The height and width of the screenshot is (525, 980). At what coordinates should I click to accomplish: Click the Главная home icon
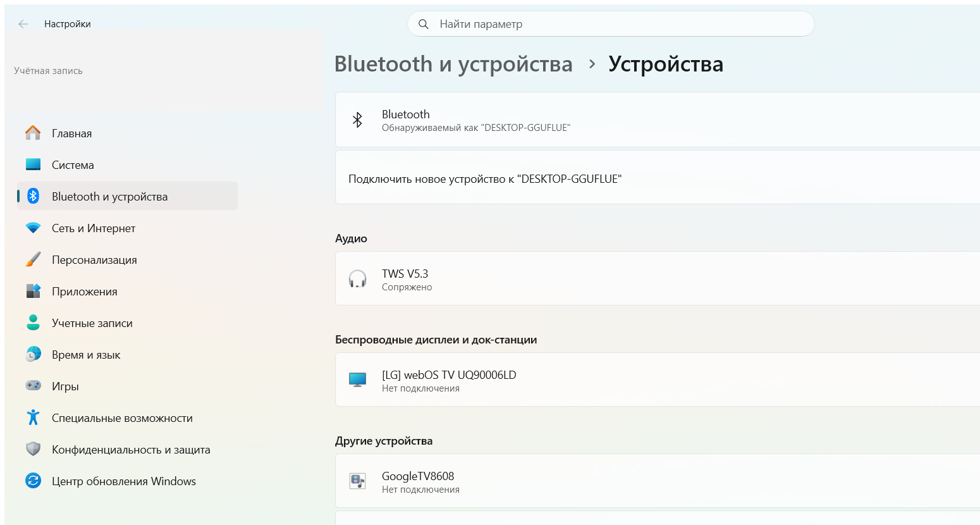pyautogui.click(x=33, y=133)
